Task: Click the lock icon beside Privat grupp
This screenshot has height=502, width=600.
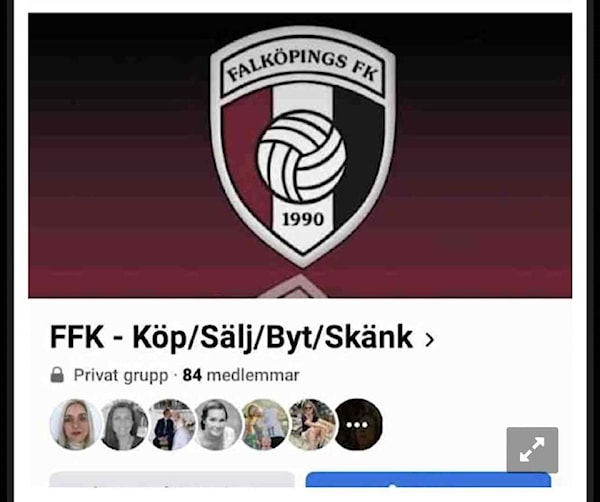Action: click(57, 375)
